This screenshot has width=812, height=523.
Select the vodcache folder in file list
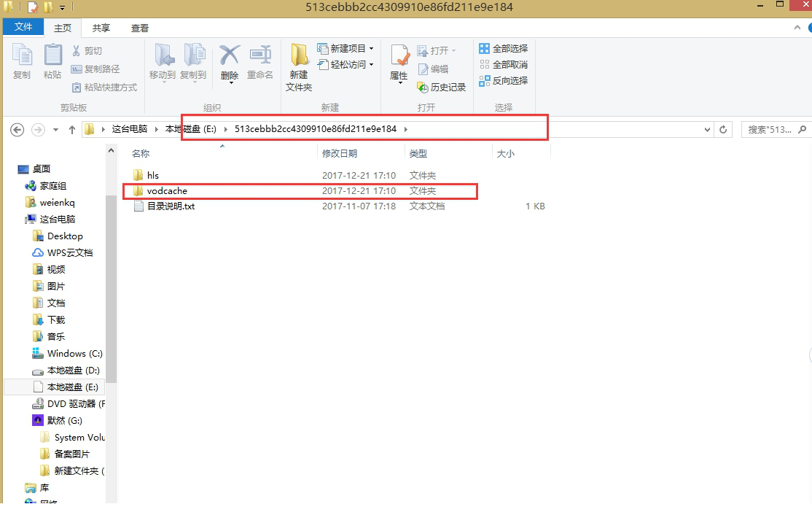coord(167,191)
